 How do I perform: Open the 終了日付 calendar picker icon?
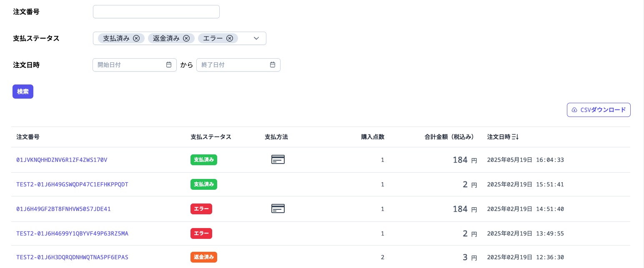[273, 65]
